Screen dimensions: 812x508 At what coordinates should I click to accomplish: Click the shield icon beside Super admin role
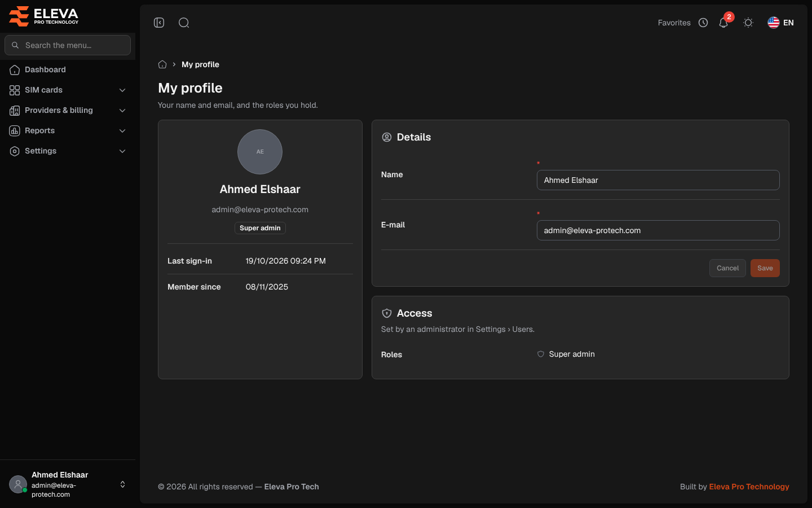click(541, 354)
